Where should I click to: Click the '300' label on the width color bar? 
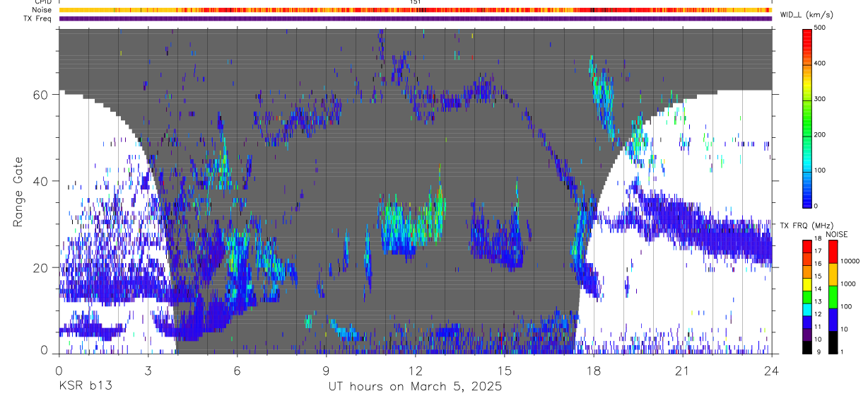click(821, 99)
